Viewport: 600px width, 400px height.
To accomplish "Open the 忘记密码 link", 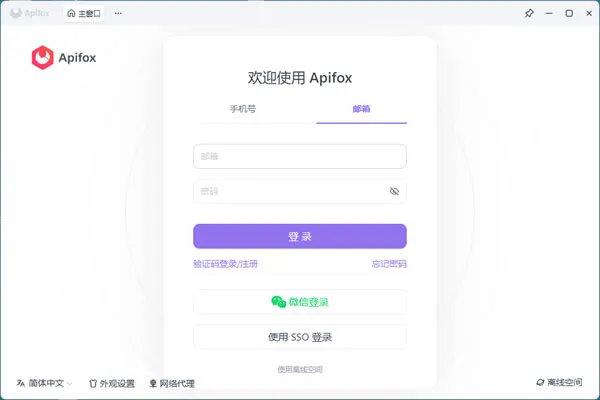I will click(x=389, y=264).
